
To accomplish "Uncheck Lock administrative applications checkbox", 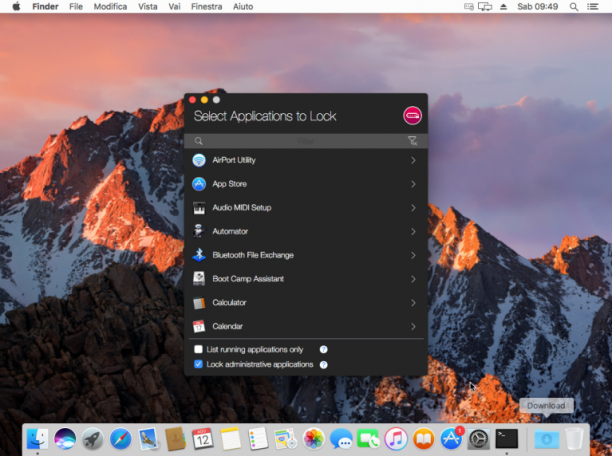I will click(198, 364).
